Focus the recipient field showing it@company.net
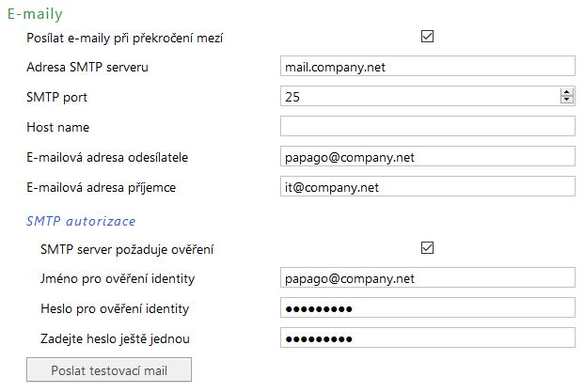584x392 pixels. pos(427,187)
